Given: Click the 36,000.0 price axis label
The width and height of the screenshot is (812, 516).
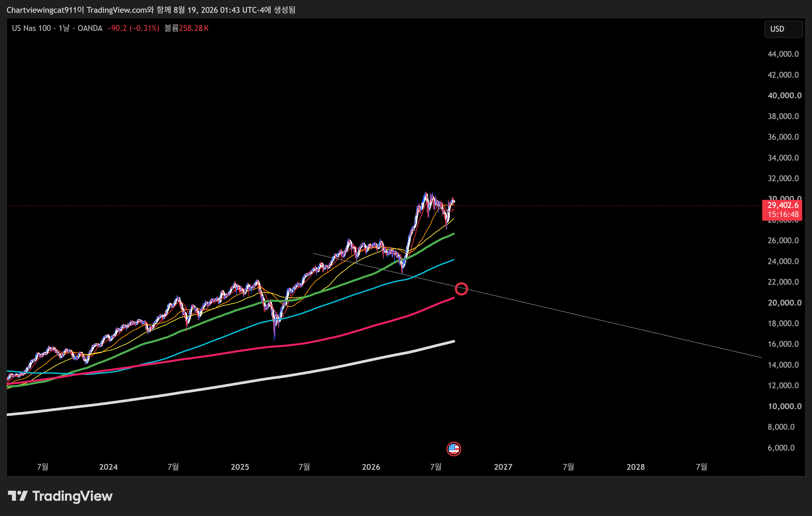Looking at the screenshot, I should pyautogui.click(x=783, y=137).
